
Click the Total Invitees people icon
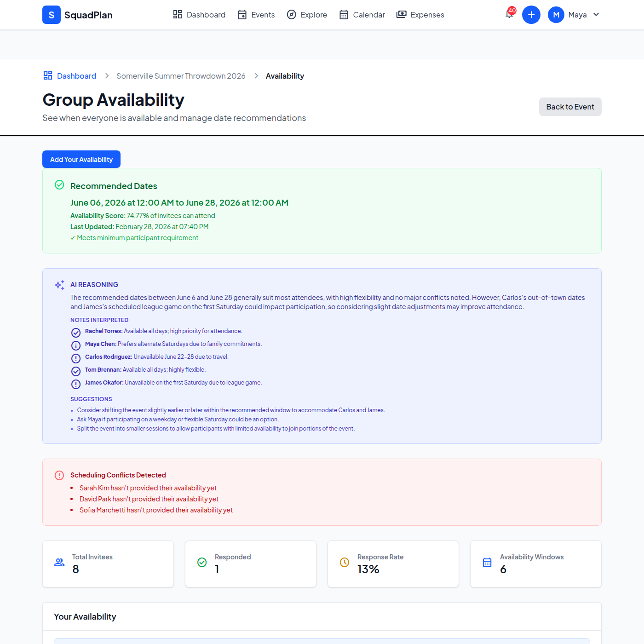coord(59,562)
